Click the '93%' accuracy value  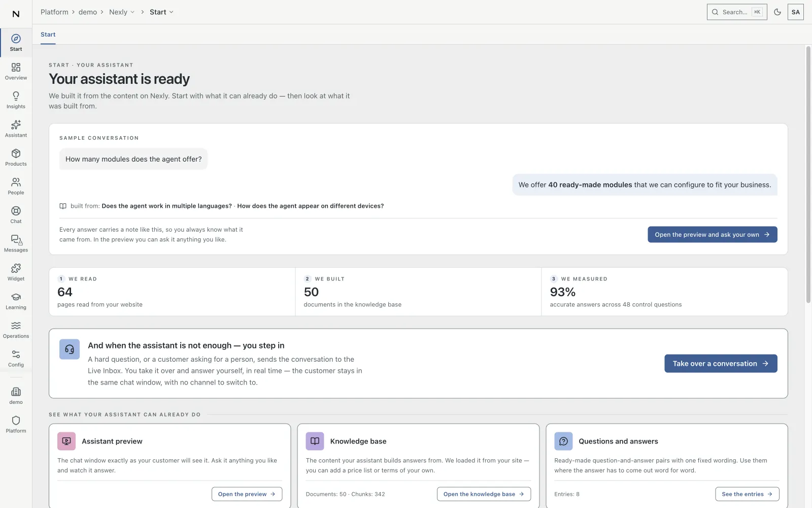click(563, 292)
